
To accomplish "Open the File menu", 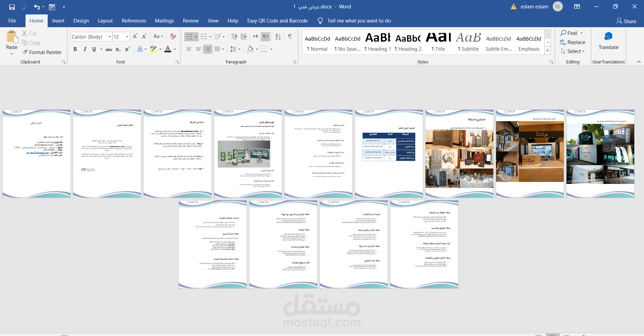I will coord(12,21).
